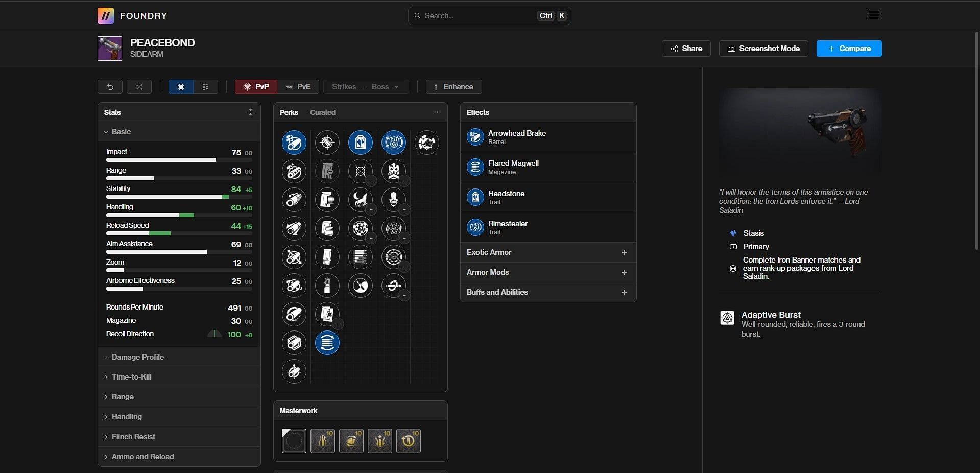Pick the skull trait perk icon

pos(394,171)
